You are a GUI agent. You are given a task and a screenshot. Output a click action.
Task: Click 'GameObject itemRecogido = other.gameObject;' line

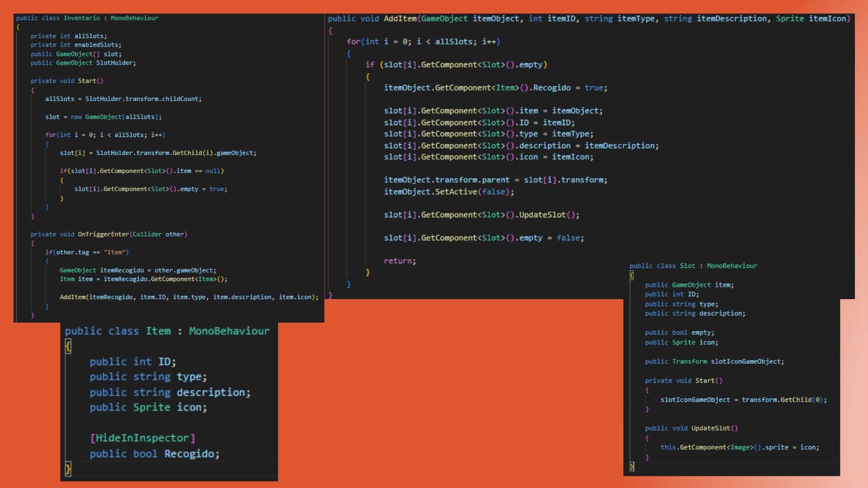(138, 270)
